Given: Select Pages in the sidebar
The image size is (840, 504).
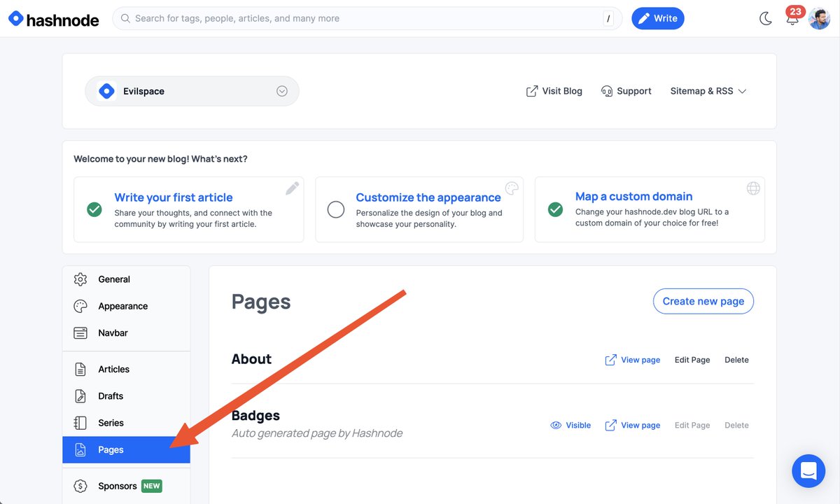Looking at the screenshot, I should (x=126, y=449).
